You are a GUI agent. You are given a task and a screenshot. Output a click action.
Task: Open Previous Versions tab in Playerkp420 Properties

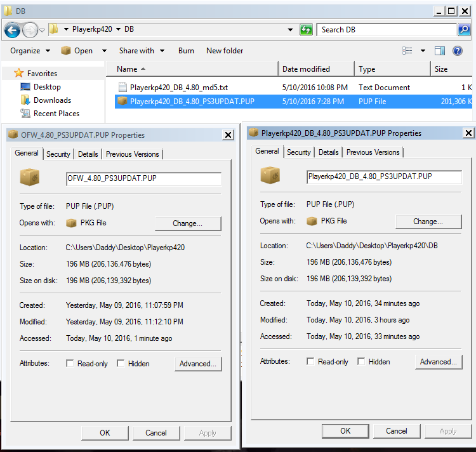click(373, 152)
